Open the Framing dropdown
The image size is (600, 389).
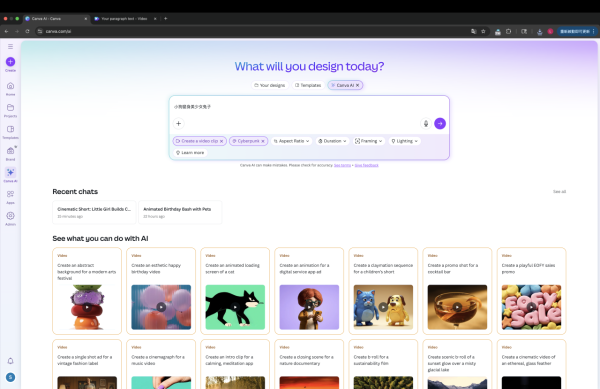[x=368, y=141]
